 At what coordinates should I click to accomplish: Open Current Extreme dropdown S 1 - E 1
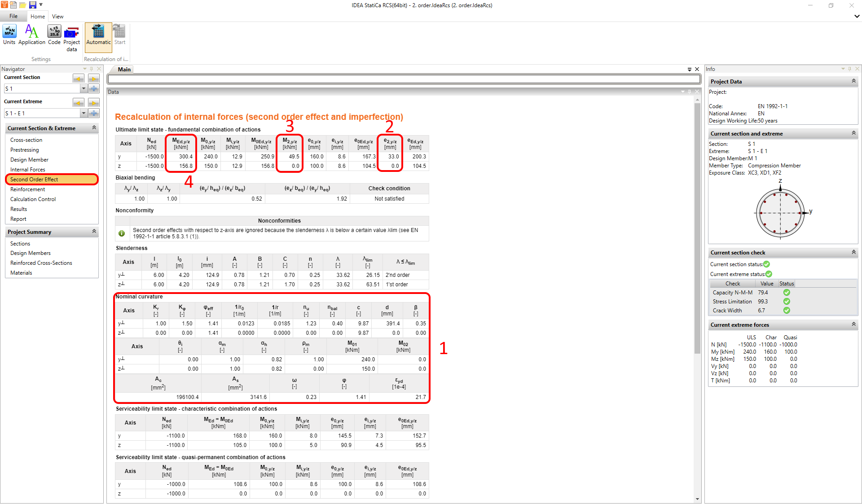[x=84, y=113]
